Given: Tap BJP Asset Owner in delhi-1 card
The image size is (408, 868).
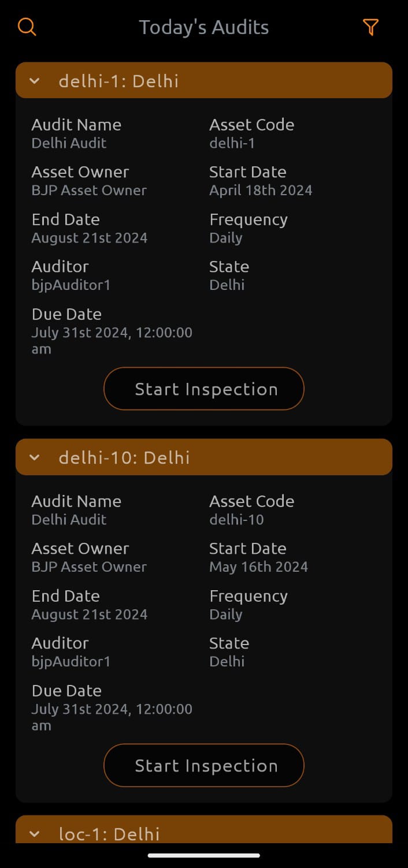Looking at the screenshot, I should click(89, 191).
